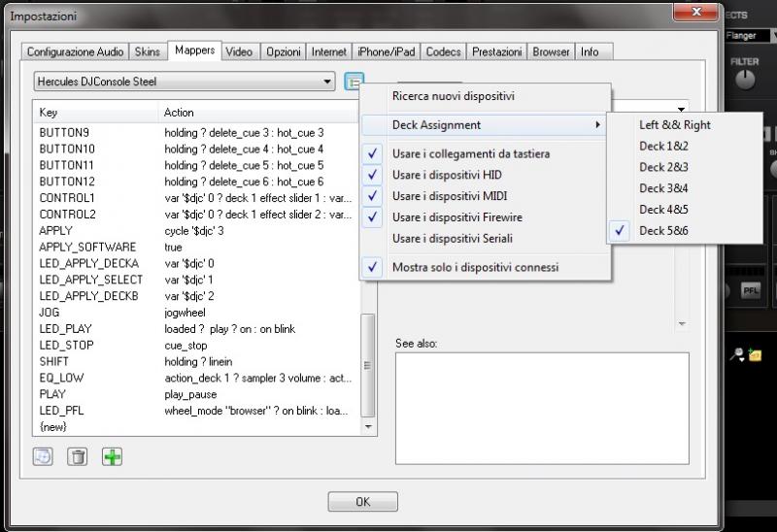Delete mapping with the trash icon

(78, 456)
